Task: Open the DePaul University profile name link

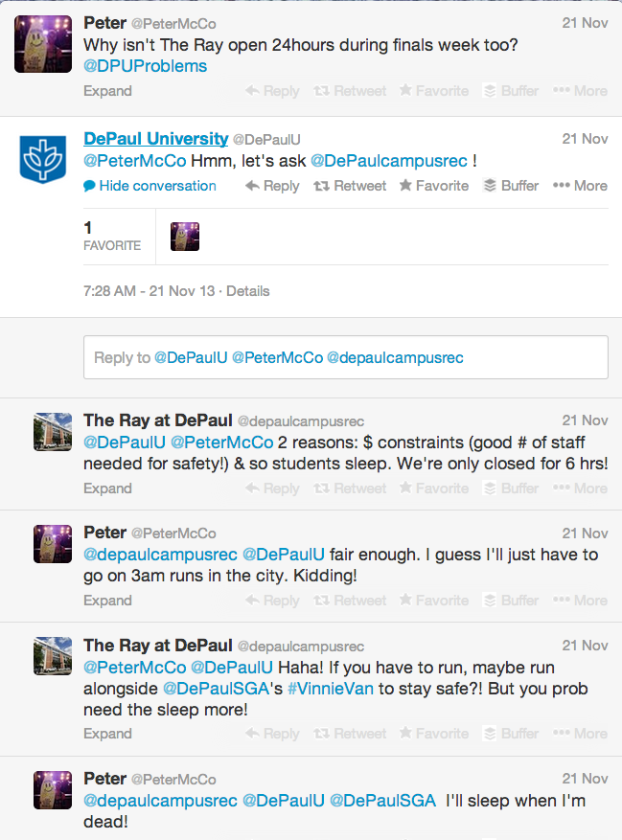Action: click(x=156, y=139)
